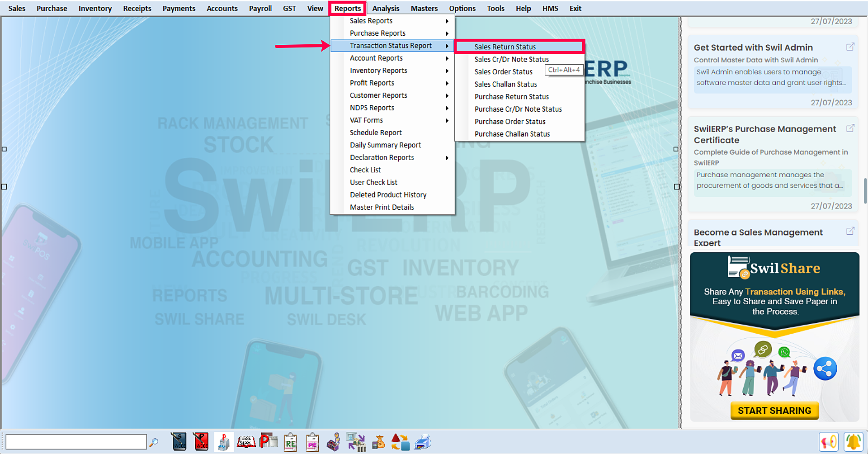
Task: Click the magnifier search icon
Action: [x=154, y=442]
